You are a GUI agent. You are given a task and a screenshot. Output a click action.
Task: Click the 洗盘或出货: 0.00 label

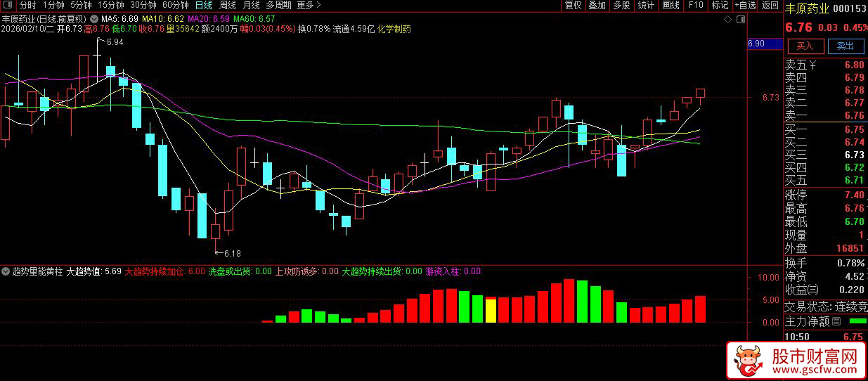pos(240,271)
